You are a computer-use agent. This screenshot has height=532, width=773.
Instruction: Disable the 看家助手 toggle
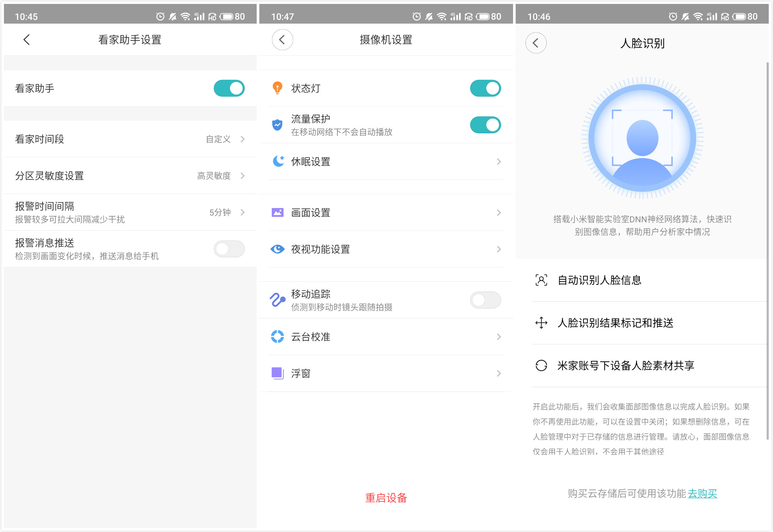(229, 88)
